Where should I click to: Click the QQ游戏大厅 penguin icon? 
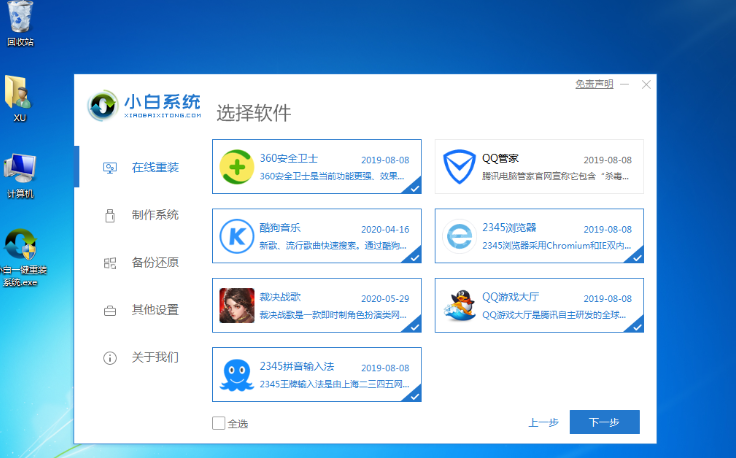(x=460, y=305)
